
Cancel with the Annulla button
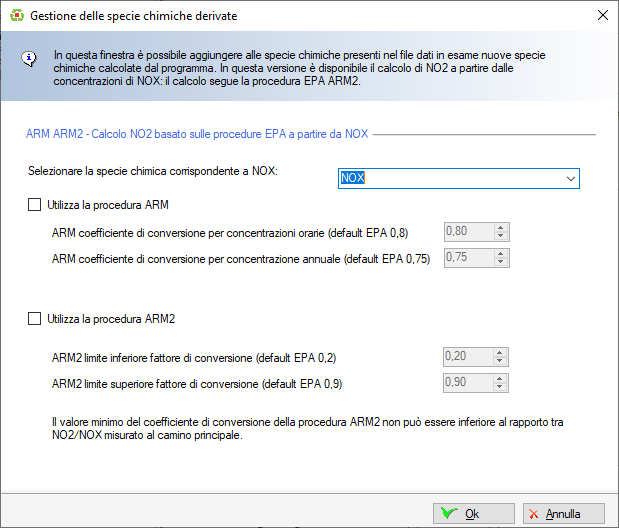(564, 513)
